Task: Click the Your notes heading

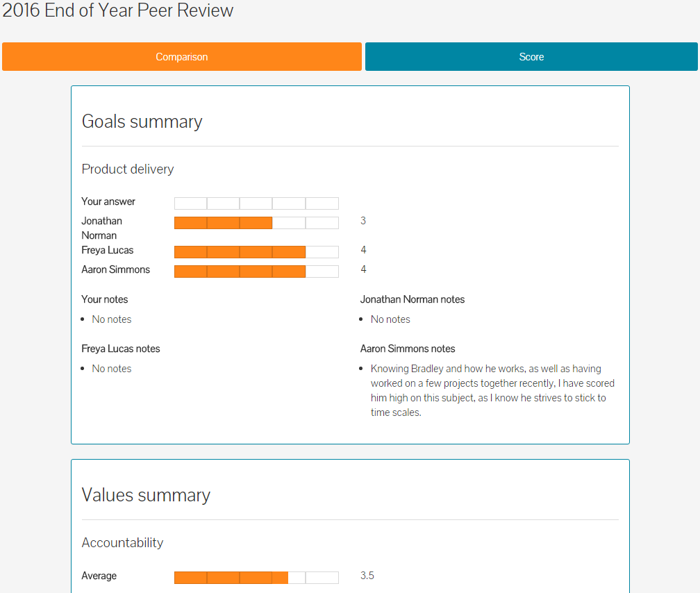Action: pos(104,299)
